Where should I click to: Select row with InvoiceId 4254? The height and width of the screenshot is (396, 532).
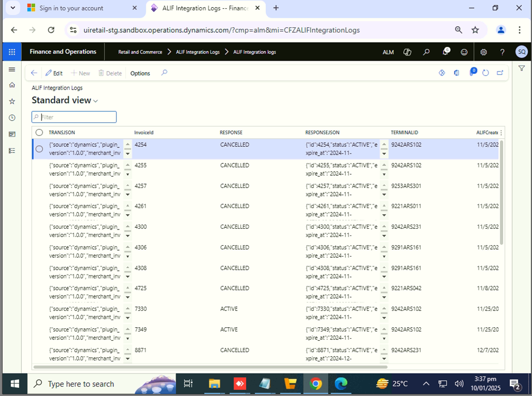(39, 149)
